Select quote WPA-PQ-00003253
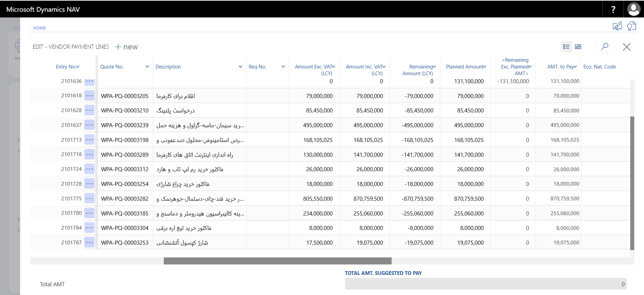 [x=125, y=243]
